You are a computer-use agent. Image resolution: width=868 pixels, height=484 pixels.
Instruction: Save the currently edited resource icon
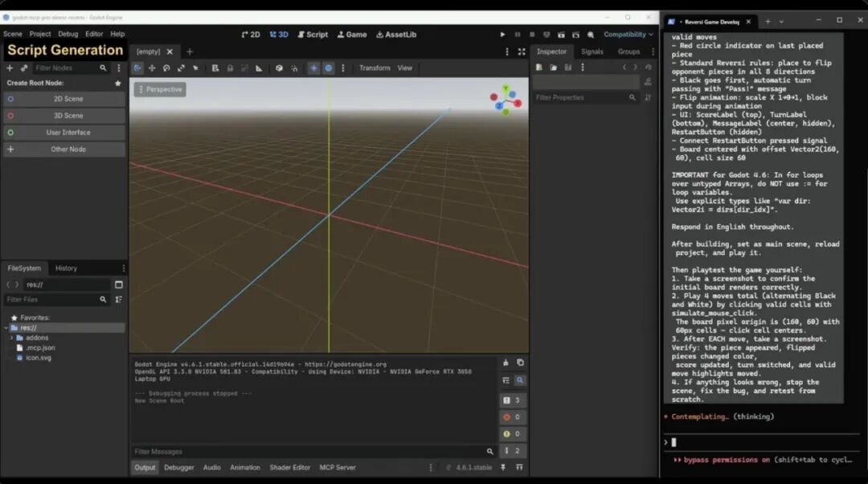pos(567,68)
